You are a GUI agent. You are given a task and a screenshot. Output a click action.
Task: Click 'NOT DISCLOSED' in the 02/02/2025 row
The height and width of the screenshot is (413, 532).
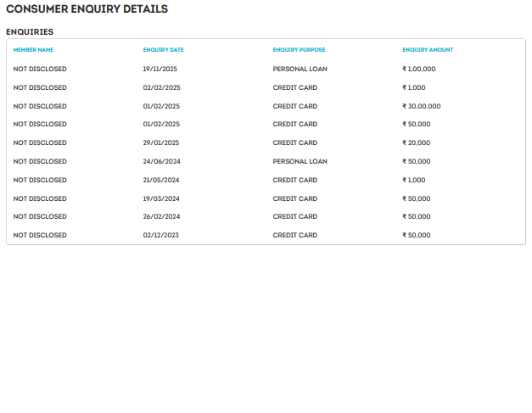[x=40, y=87]
